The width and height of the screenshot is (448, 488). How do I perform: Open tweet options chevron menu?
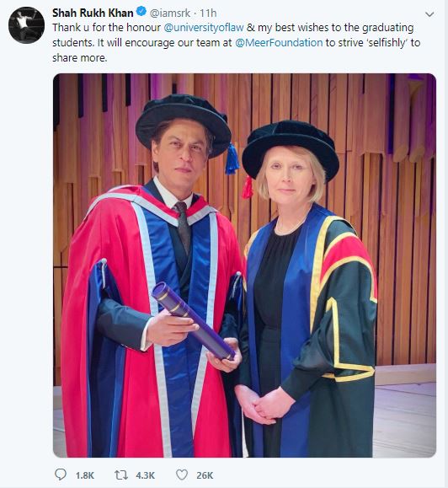[429, 14]
